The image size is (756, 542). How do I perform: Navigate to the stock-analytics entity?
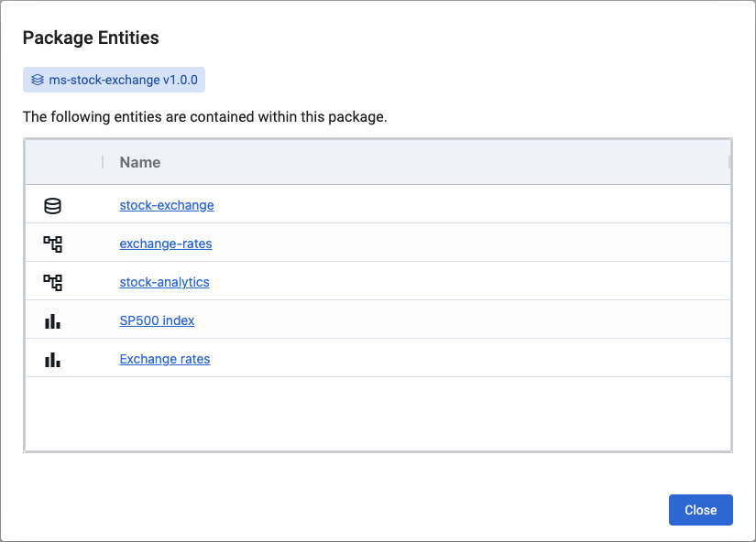coord(164,282)
